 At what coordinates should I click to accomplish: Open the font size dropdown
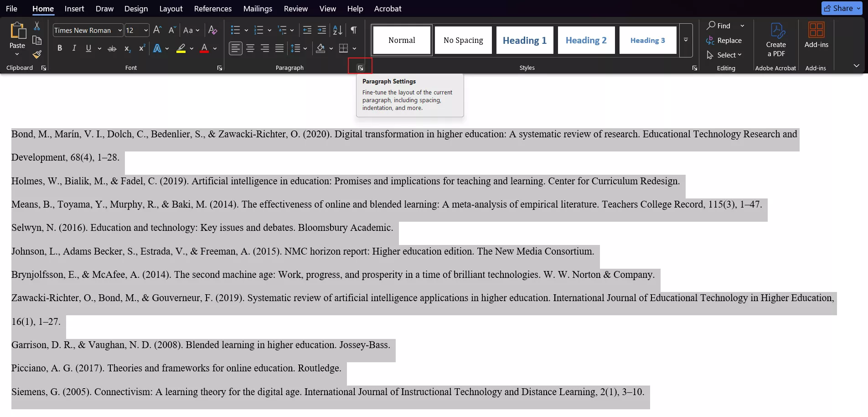(x=146, y=31)
